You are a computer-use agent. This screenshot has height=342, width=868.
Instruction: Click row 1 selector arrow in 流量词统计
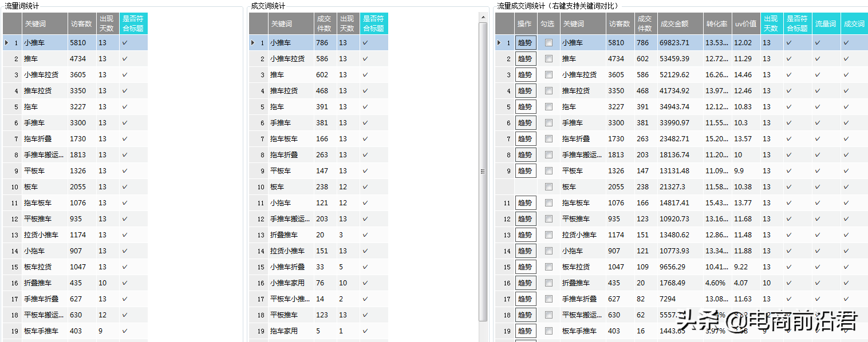point(6,43)
